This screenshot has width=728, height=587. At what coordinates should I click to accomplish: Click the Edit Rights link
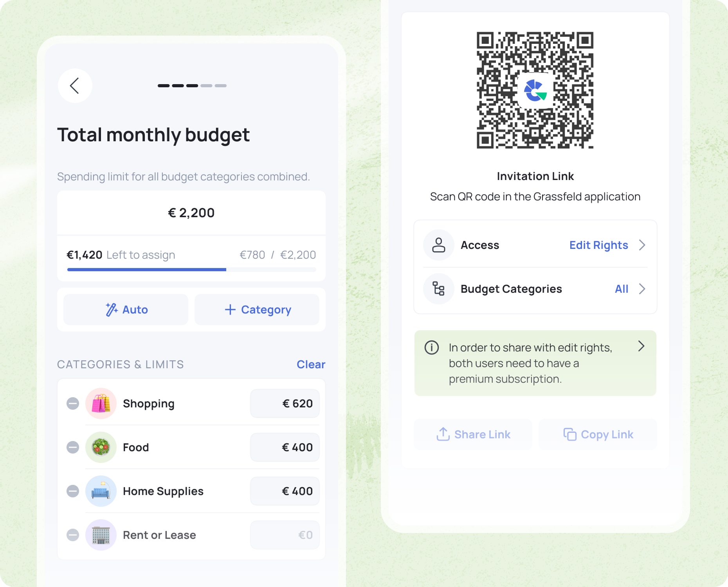click(x=598, y=245)
